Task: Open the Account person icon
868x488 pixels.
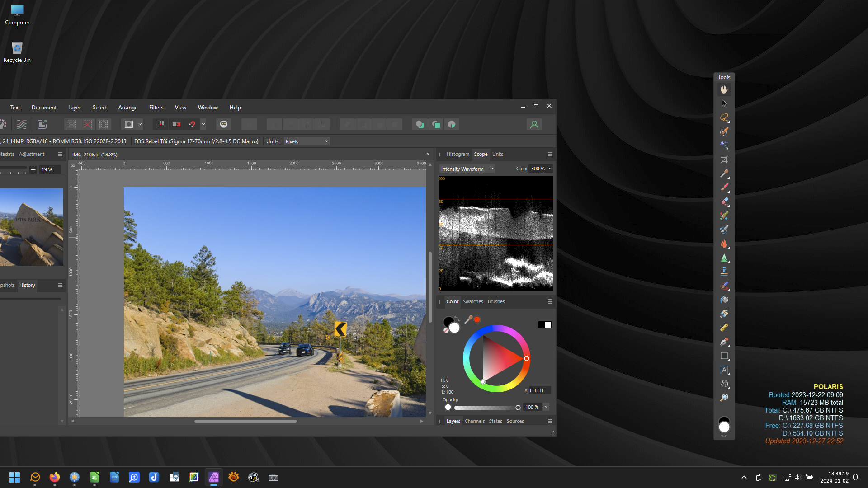Action: coord(534,124)
